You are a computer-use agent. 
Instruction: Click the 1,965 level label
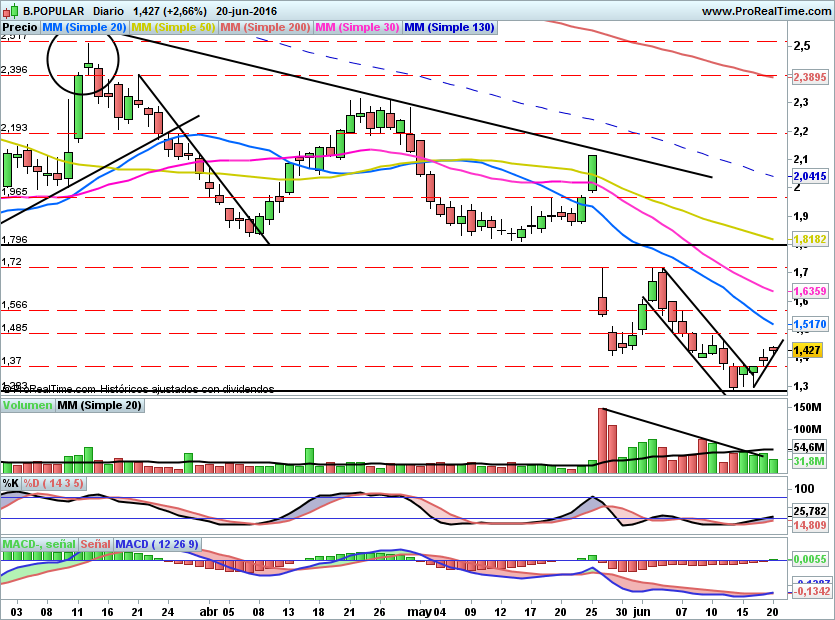pyautogui.click(x=14, y=192)
